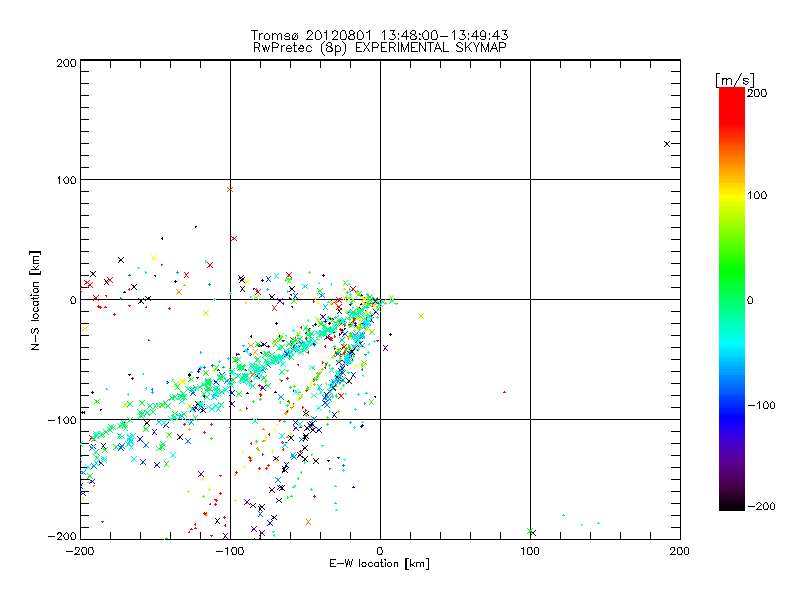Click the plot origin grid intersection
The width and height of the screenshot is (800, 600).
pyautogui.click(x=380, y=299)
